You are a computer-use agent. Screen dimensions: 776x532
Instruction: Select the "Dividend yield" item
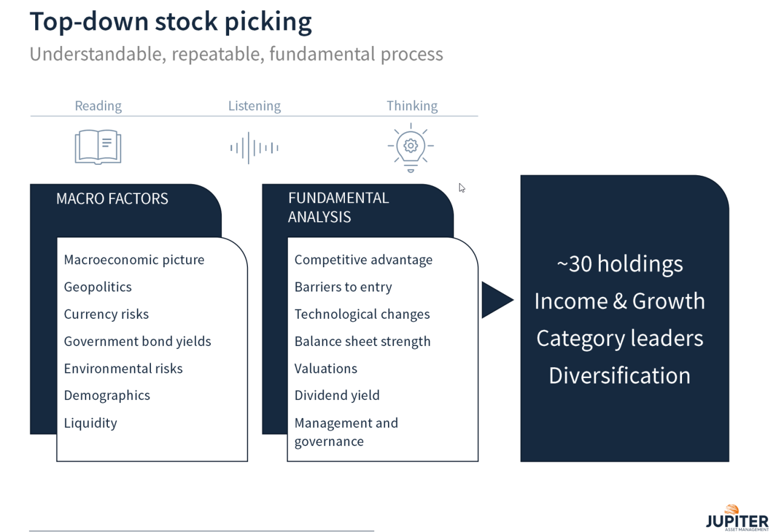336,396
